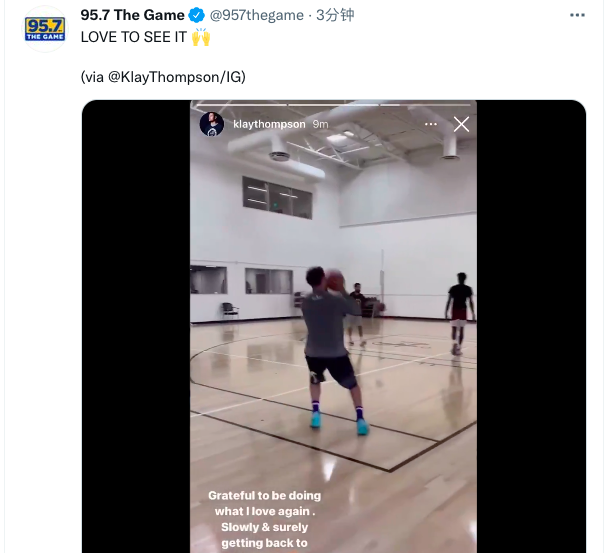Screen dimensions: 613x553
Task: Click the 95.7 The Game profile avatar
Action: coord(45,29)
